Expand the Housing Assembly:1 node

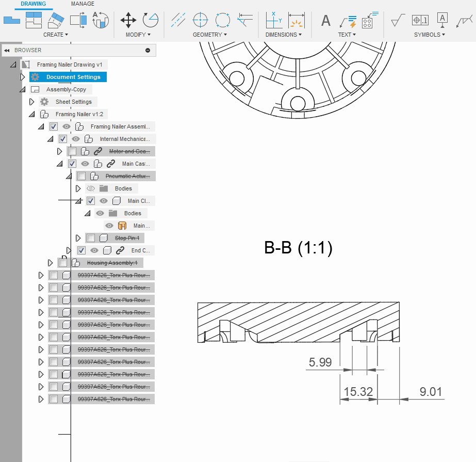tap(51, 263)
